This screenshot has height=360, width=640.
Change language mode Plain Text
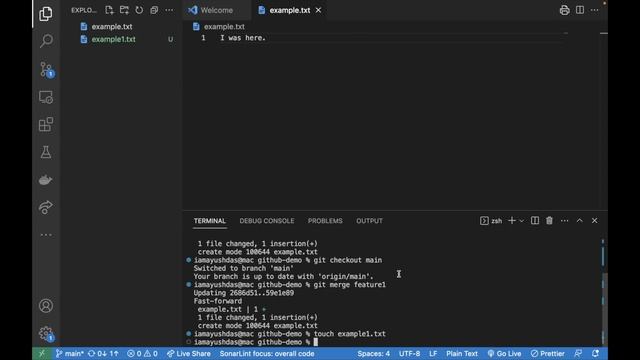point(462,353)
